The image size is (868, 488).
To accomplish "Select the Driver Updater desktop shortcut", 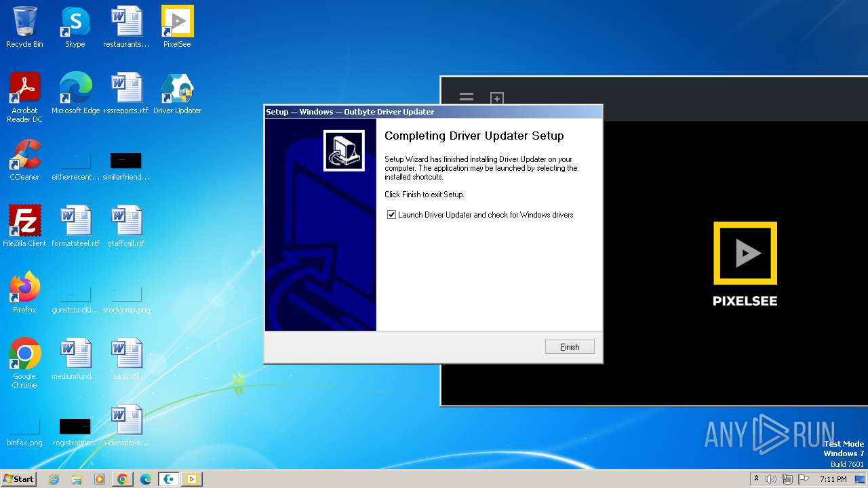I will pos(177,94).
